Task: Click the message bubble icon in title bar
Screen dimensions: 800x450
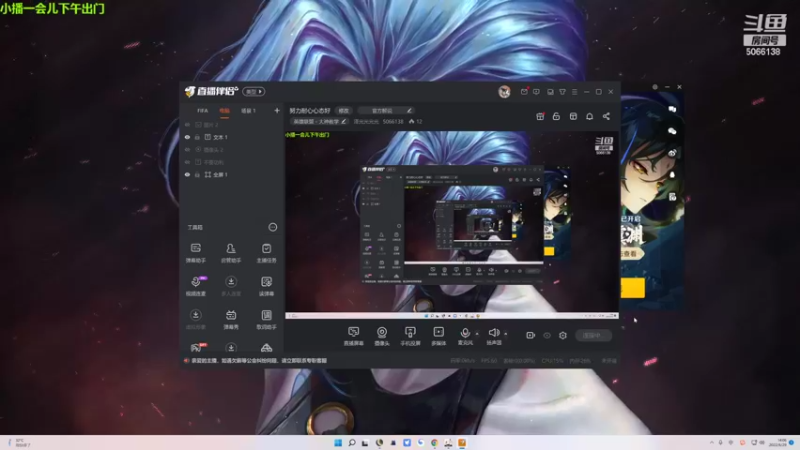Action: click(536, 92)
